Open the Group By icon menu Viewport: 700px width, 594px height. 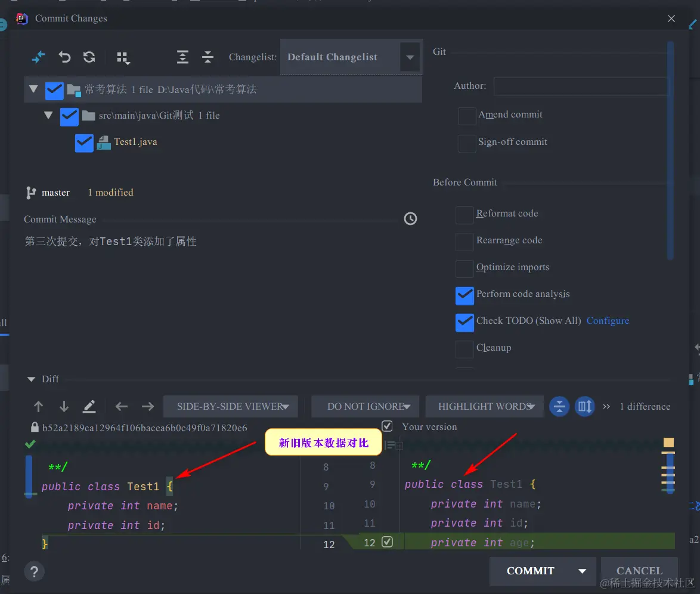point(123,58)
